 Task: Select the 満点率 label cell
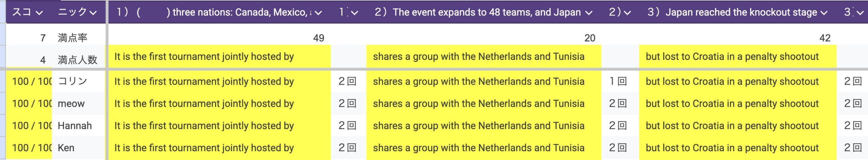tap(73, 38)
